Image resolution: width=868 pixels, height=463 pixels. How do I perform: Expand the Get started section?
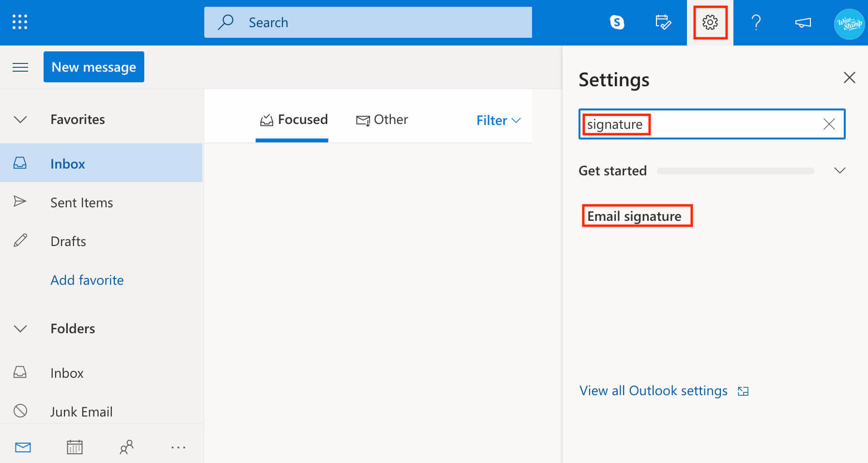pos(839,170)
